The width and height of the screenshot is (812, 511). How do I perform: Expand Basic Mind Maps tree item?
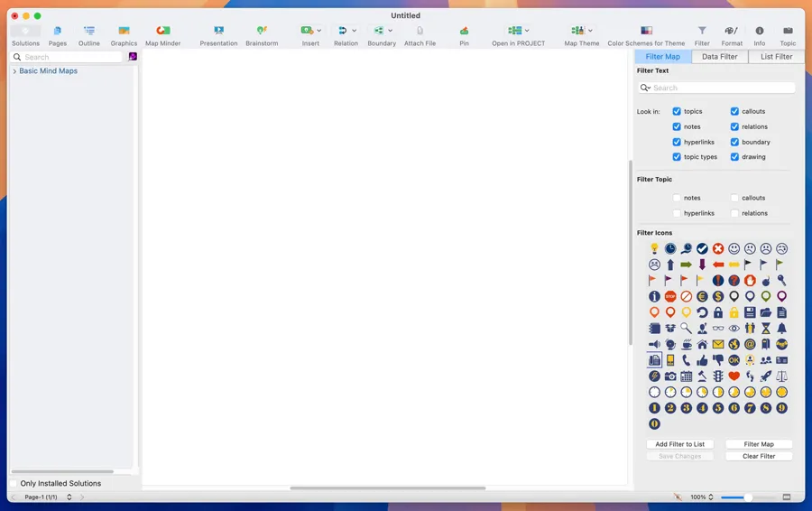point(14,71)
